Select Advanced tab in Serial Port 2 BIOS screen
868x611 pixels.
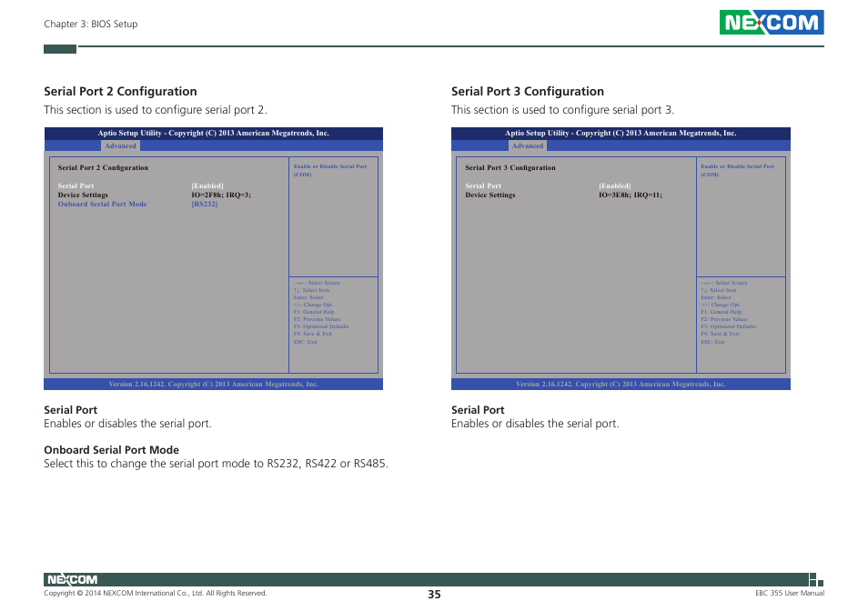point(120,146)
